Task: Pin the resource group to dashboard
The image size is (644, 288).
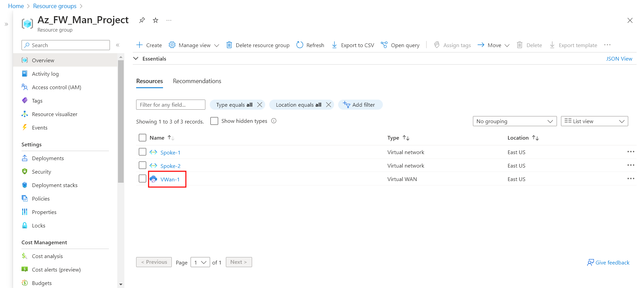Action: click(142, 20)
